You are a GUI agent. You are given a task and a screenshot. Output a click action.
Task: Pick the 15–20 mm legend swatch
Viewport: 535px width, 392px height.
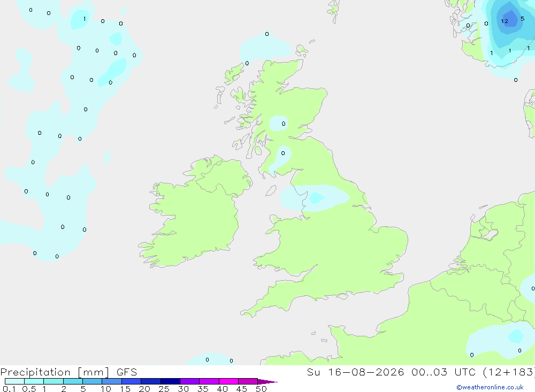tap(131, 381)
